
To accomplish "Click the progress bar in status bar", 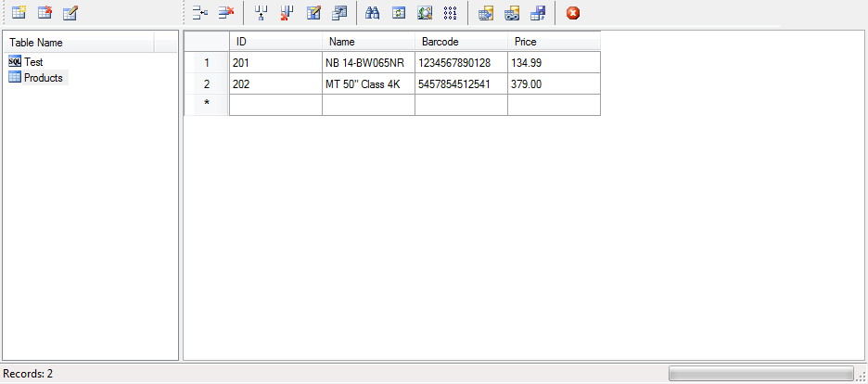I will [760, 373].
